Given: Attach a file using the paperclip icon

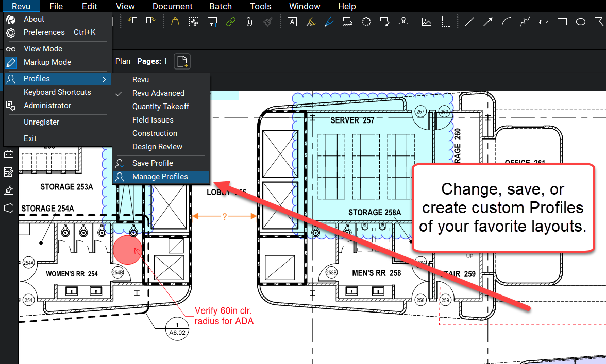Looking at the screenshot, I should [249, 22].
